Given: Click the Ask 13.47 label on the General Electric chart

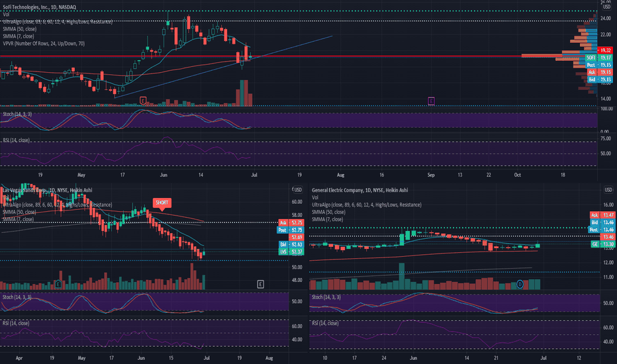Looking at the screenshot, I should pyautogui.click(x=602, y=215).
